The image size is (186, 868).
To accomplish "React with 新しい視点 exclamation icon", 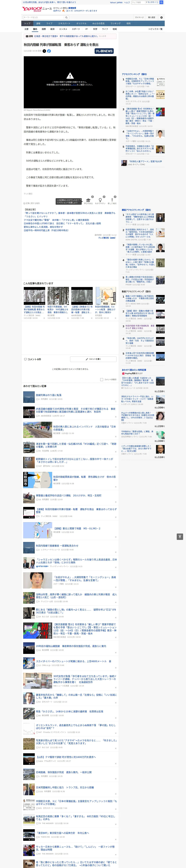I will point(112,200).
